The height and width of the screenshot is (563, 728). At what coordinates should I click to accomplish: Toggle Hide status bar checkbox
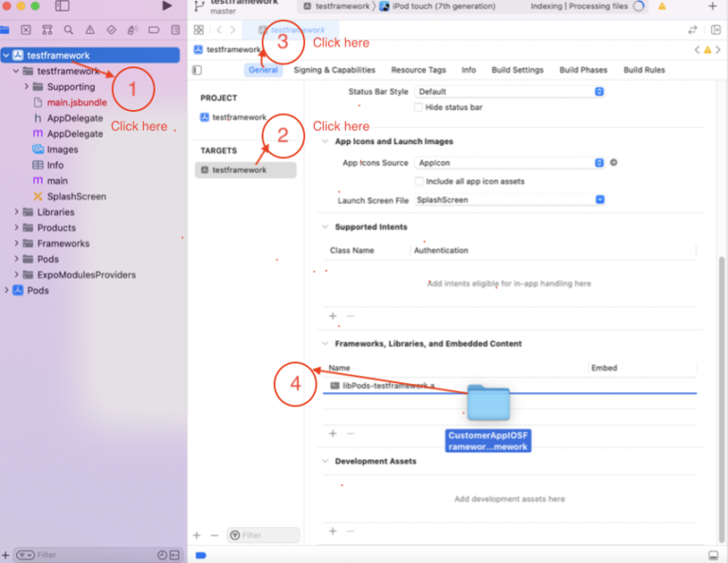pos(418,107)
